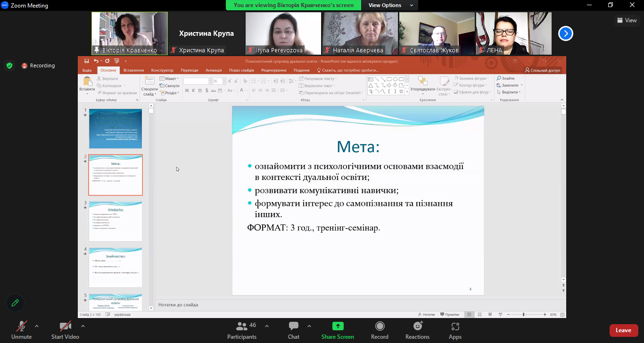The height and width of the screenshot is (343, 644).
Task: Adjust the PowerPoint zoom slider
Action: (x=523, y=314)
